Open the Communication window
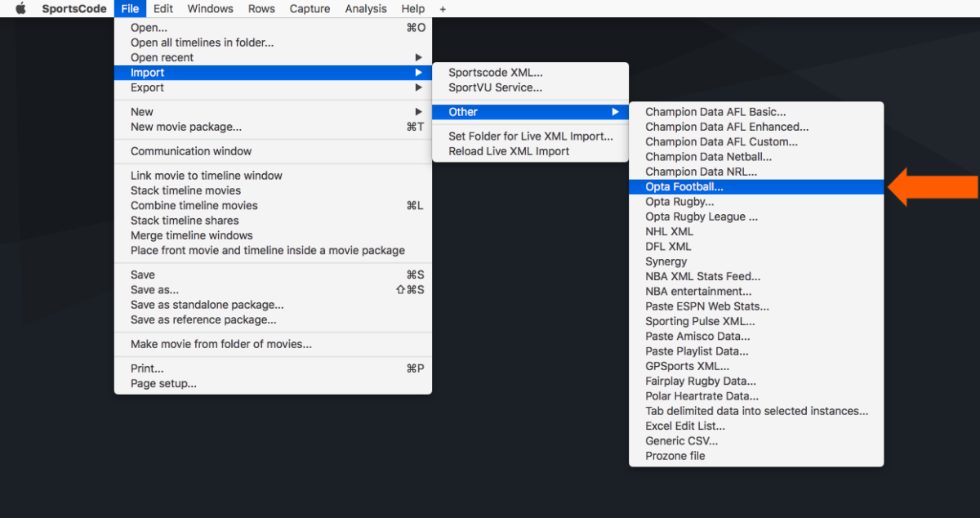This screenshot has width=980, height=518. point(273,151)
